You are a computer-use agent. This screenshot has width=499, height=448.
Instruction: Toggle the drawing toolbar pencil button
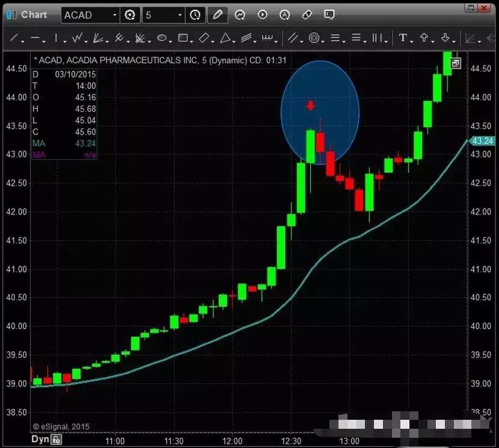click(218, 15)
